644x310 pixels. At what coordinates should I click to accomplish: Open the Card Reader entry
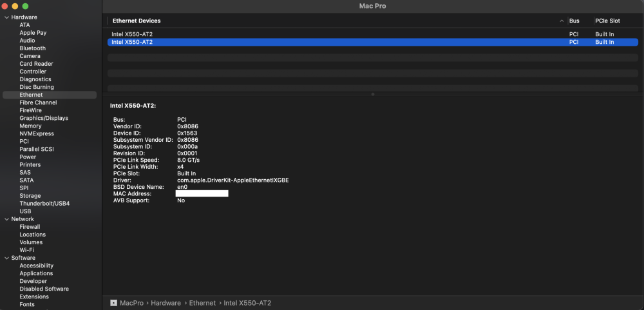[x=36, y=64]
